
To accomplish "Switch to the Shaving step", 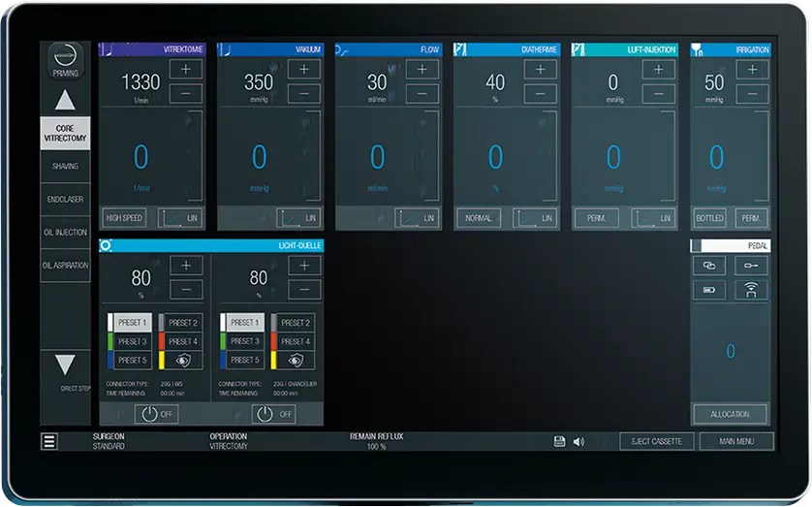I will pos(65,166).
